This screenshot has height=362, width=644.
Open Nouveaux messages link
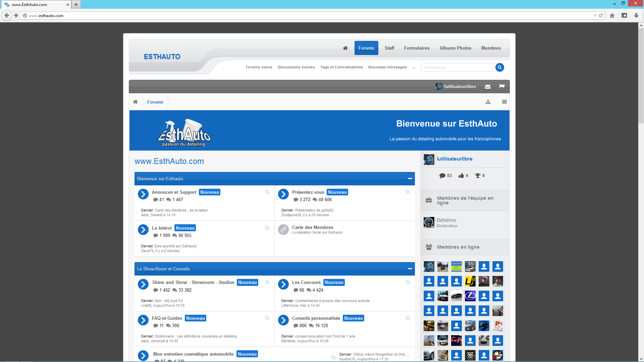coord(387,67)
